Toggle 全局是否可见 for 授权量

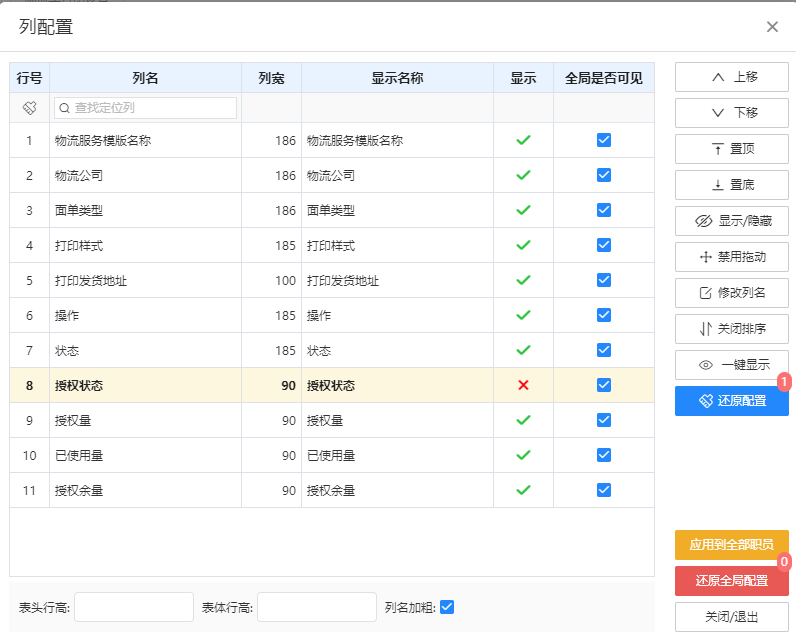pyautogui.click(x=604, y=420)
